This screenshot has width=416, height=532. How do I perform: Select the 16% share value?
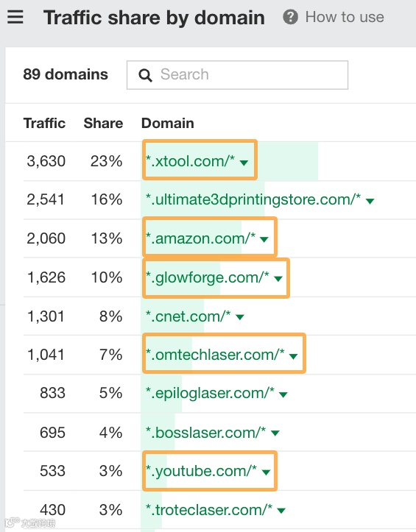(106, 199)
